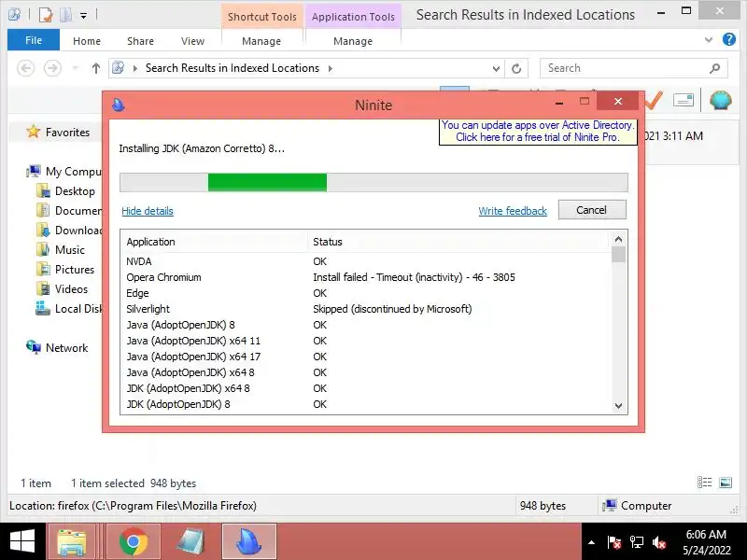Open Google Chrome from taskbar
This screenshot has height=560, width=747.
pyautogui.click(x=133, y=542)
